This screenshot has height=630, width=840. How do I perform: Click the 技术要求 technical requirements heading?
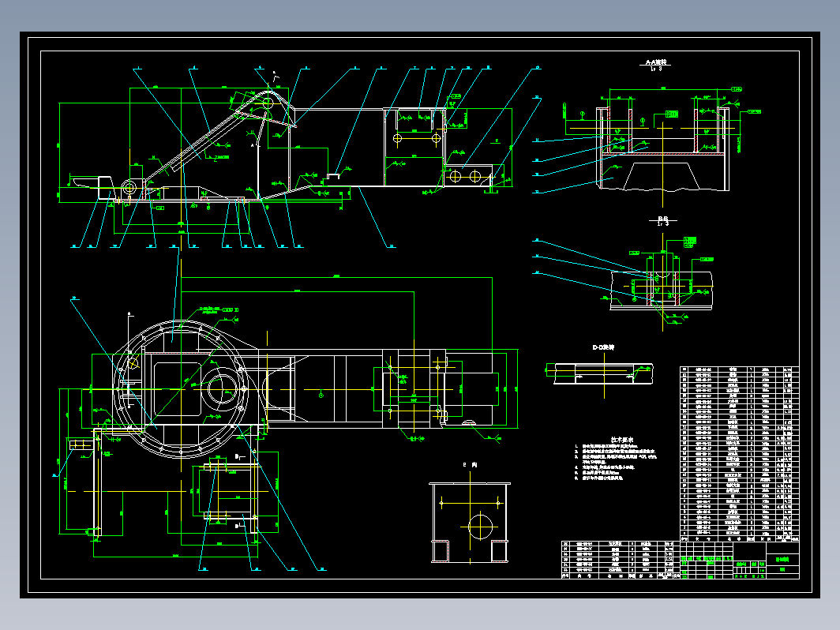(622, 440)
